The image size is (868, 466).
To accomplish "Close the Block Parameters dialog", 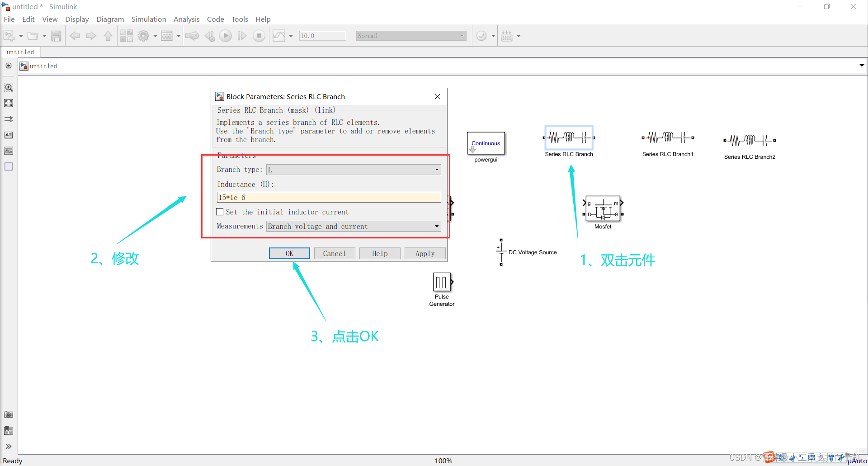I will point(437,96).
